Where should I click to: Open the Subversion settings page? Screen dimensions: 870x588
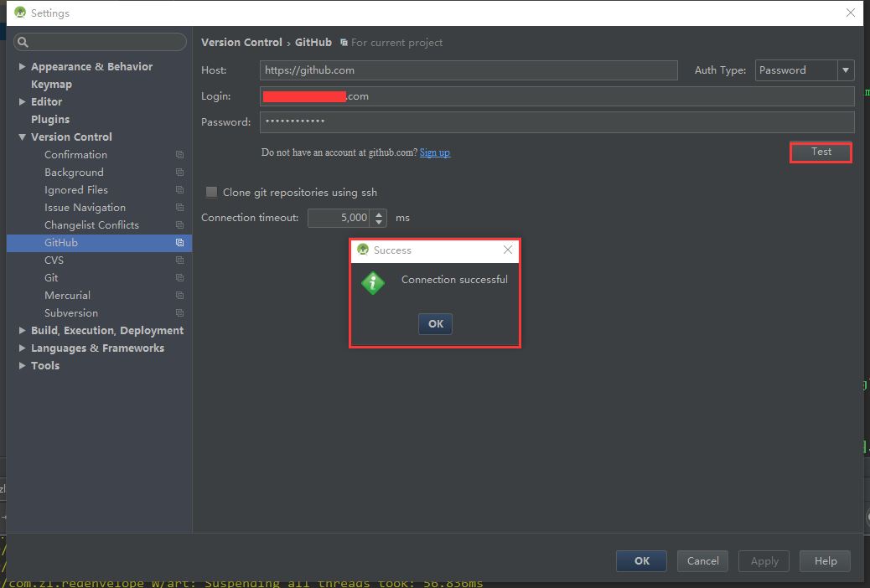coord(71,313)
